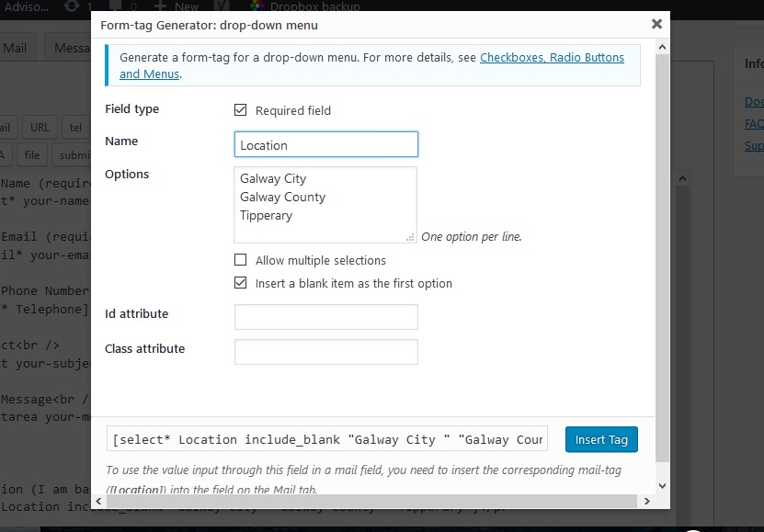Click dialog horizontal scrollbar right arrow
Screen dimensions: 764x532
click(646, 501)
